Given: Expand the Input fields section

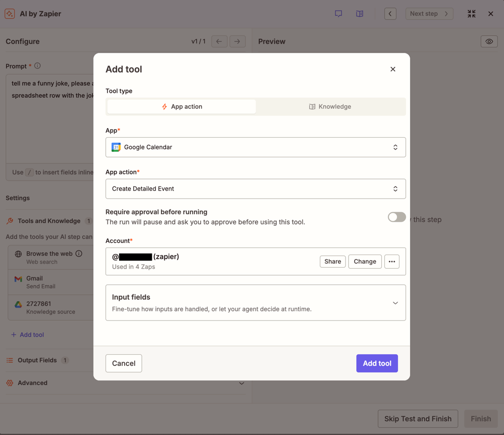Looking at the screenshot, I should coord(256,302).
